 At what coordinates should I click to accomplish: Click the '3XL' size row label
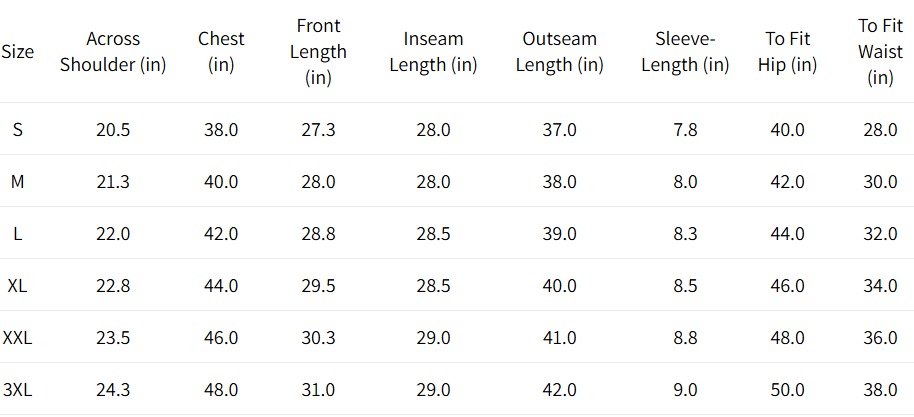point(17,389)
